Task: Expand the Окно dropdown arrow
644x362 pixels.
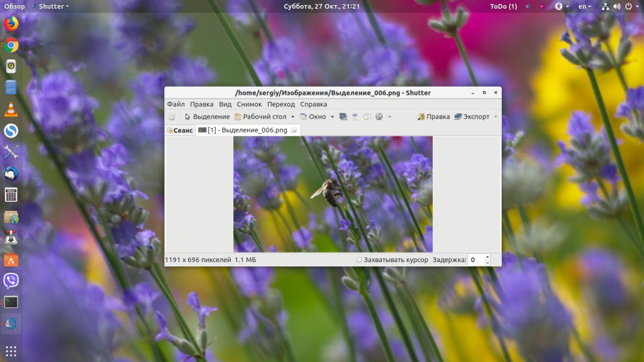Action: coord(332,117)
